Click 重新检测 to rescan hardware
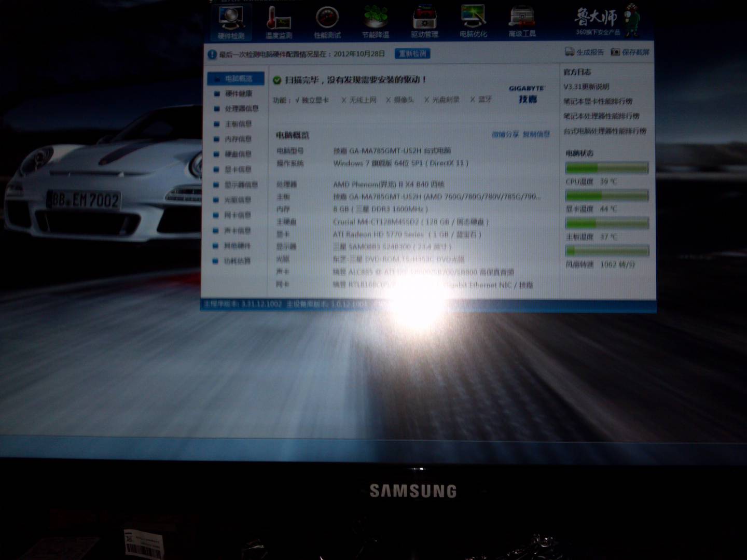The height and width of the screenshot is (560, 747). [x=412, y=53]
